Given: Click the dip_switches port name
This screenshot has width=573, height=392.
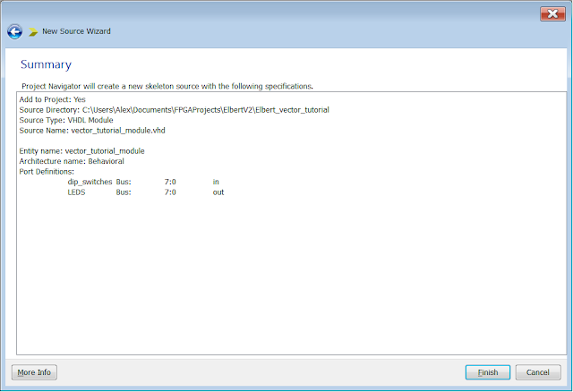Looking at the screenshot, I should pos(90,182).
